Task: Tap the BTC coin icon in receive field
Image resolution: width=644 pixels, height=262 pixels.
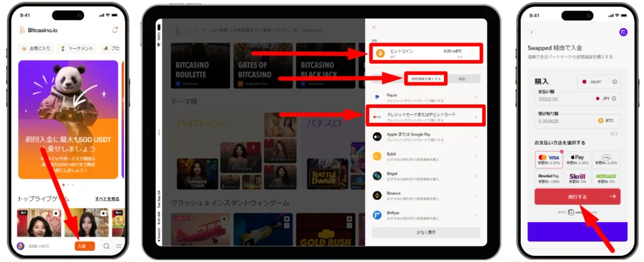Action: tap(601, 120)
